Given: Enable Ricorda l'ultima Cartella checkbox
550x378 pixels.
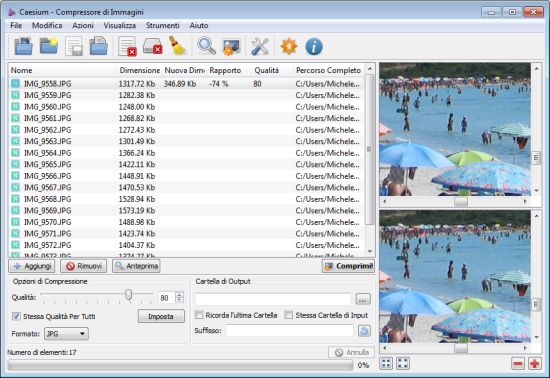Looking at the screenshot, I should coord(199,315).
